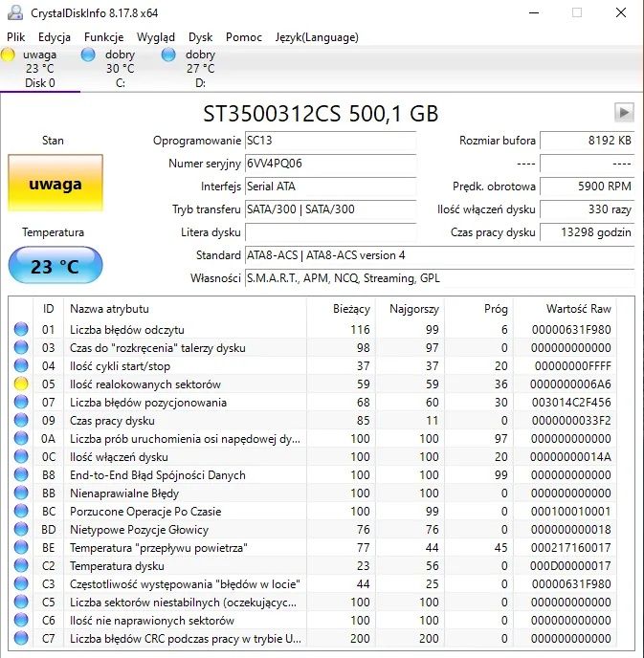The height and width of the screenshot is (658, 644).
Task: Select row 'Nietypowe Pozycje Głowicy'
Action: click(x=313, y=530)
